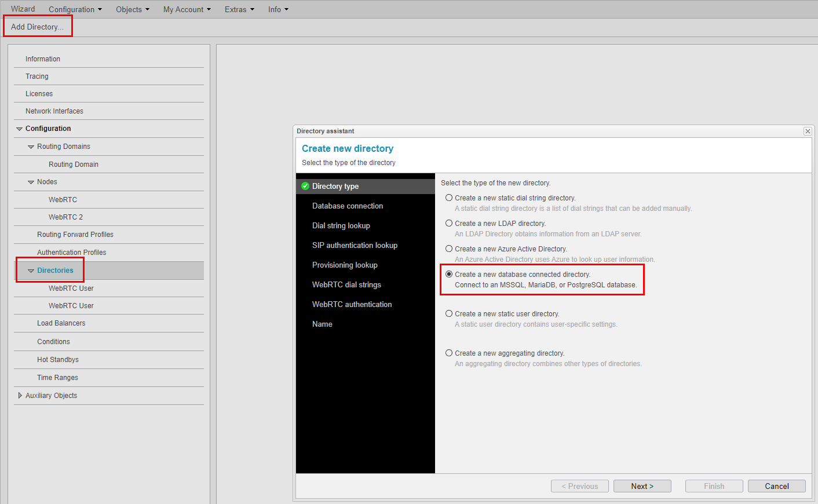Open the Configuration menu
Screen dimensions: 818x504
click(75, 9)
